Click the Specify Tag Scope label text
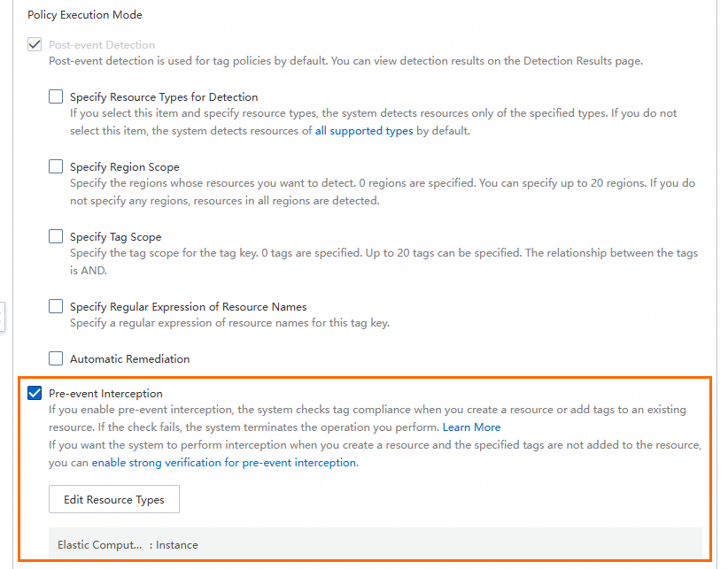 tap(115, 236)
